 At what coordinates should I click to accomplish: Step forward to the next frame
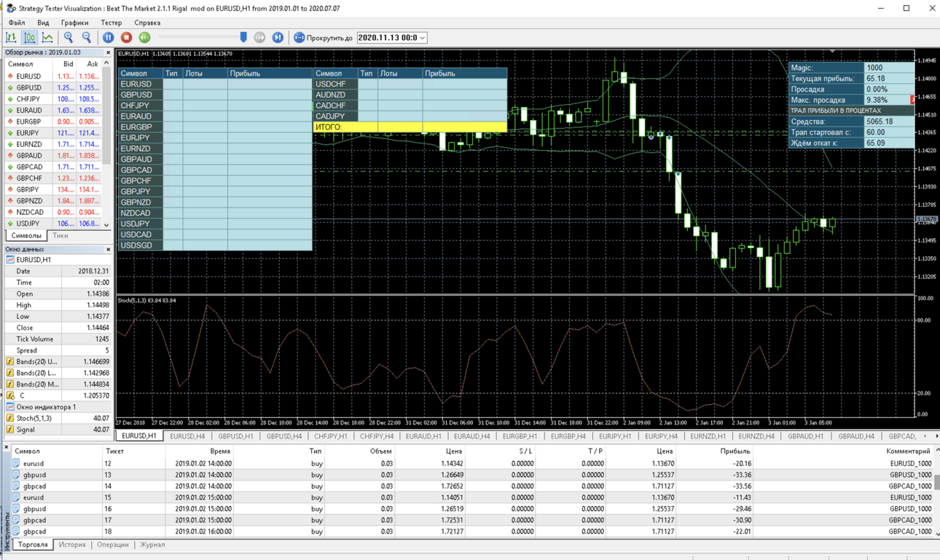[278, 37]
